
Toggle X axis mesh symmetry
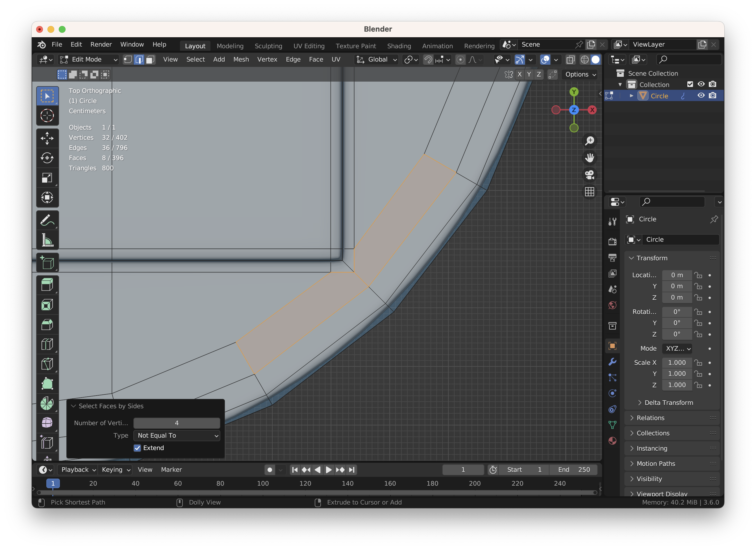(x=519, y=74)
